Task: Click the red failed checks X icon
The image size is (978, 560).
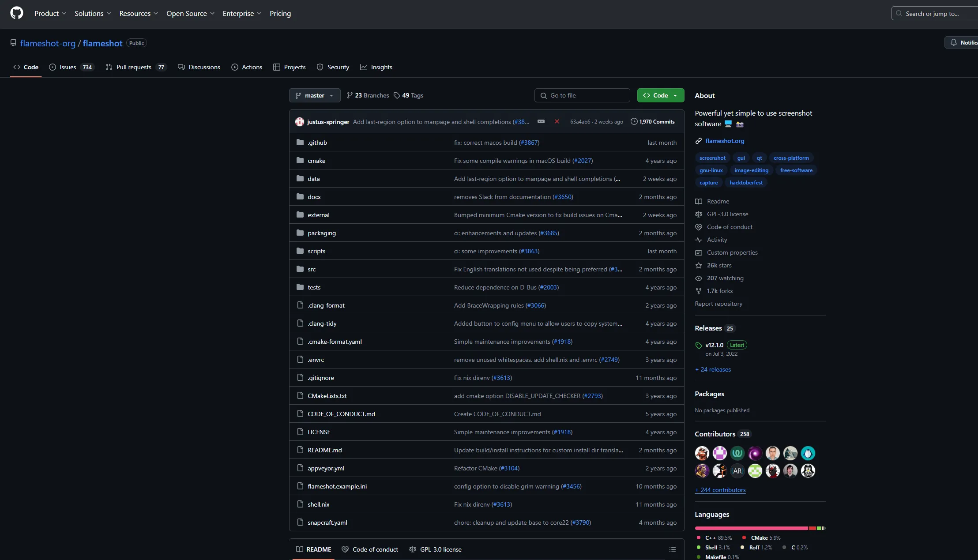Action: [557, 121]
